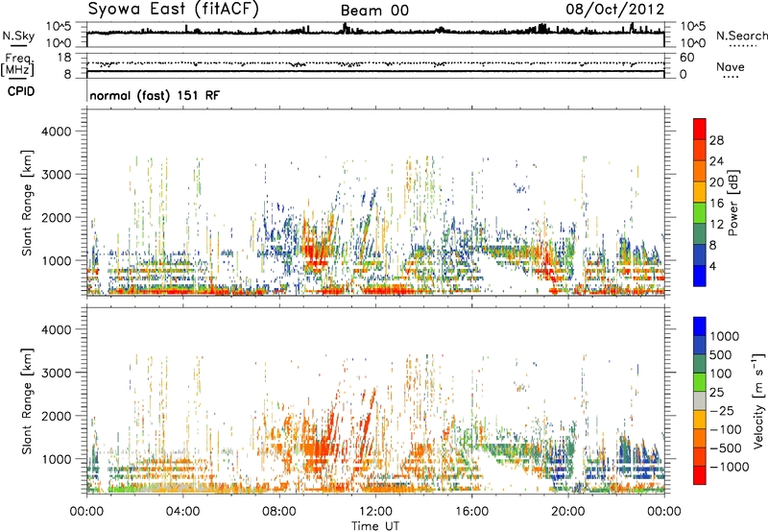
Task: Pick the blue top segment of Velocity bar
Action: (x=700, y=326)
